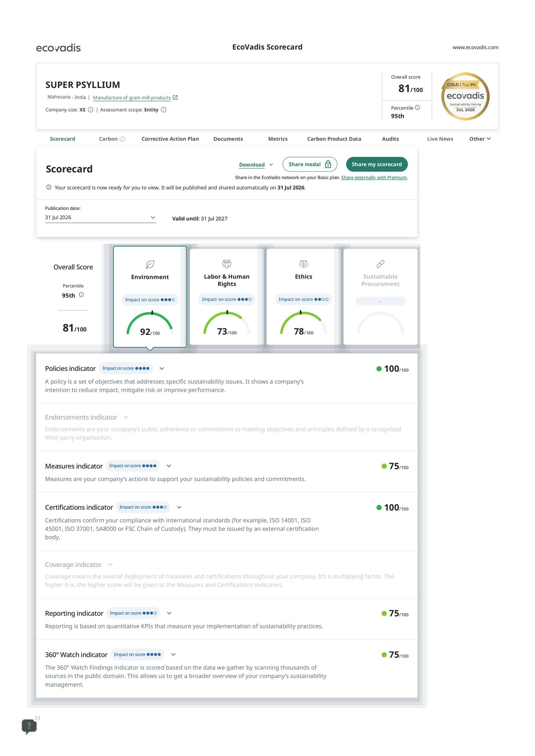Click the Reporting indicator 75/100 score
This screenshot has width=535, height=756.
click(x=399, y=613)
